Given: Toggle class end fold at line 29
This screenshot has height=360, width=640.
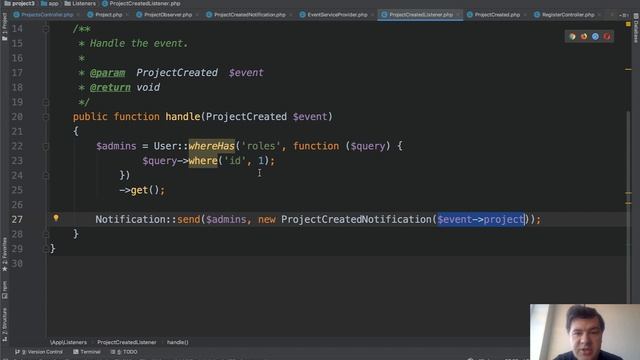Looking at the screenshot, I should pos(45,249).
